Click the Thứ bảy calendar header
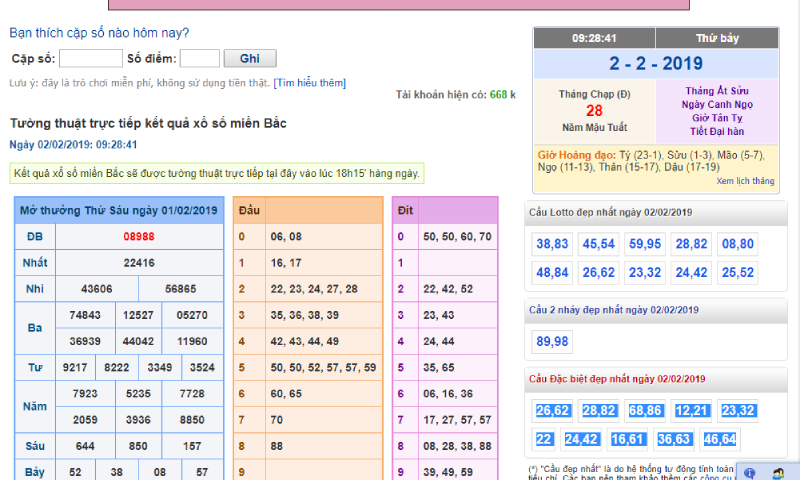This screenshot has height=480, width=800. tap(716, 38)
